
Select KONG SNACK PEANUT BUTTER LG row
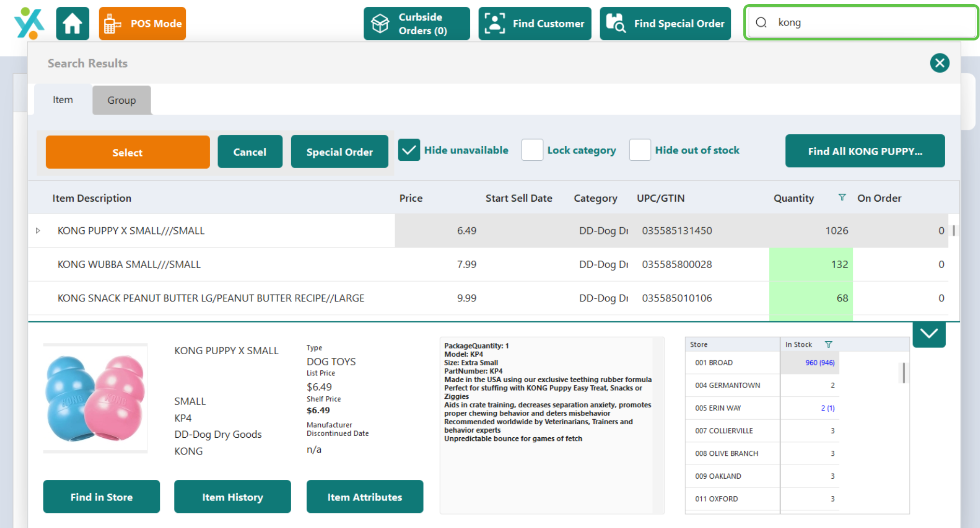tap(488, 298)
